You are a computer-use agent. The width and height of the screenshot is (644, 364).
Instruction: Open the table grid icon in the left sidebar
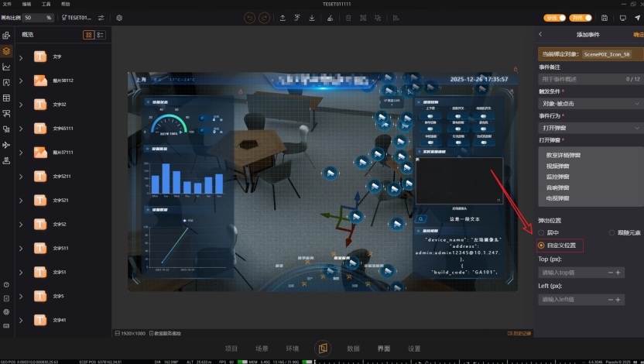6,98
